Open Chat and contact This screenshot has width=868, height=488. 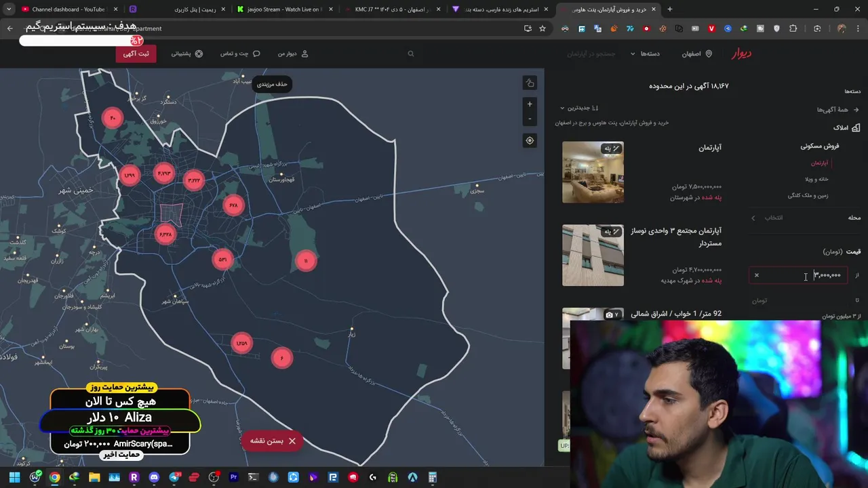tap(240, 54)
